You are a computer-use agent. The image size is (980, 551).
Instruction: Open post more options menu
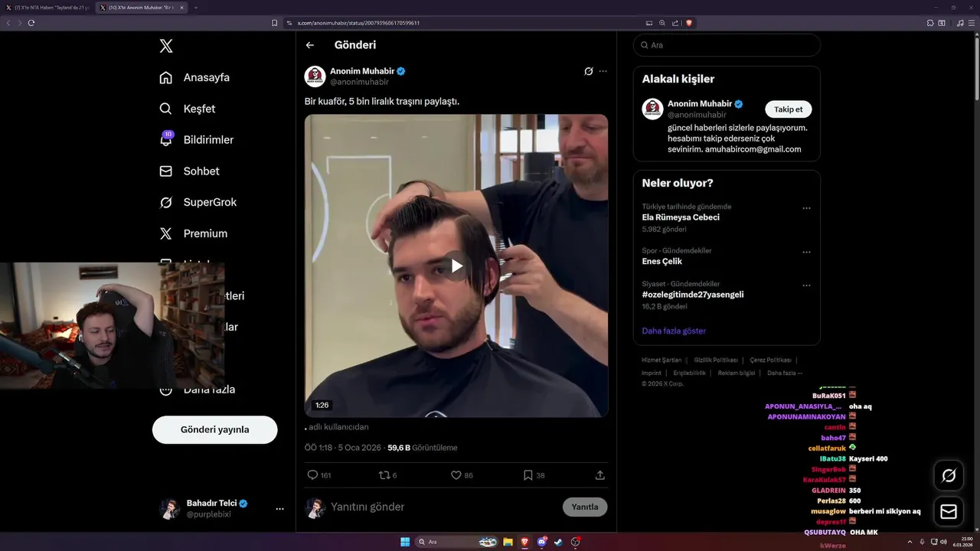pos(603,71)
